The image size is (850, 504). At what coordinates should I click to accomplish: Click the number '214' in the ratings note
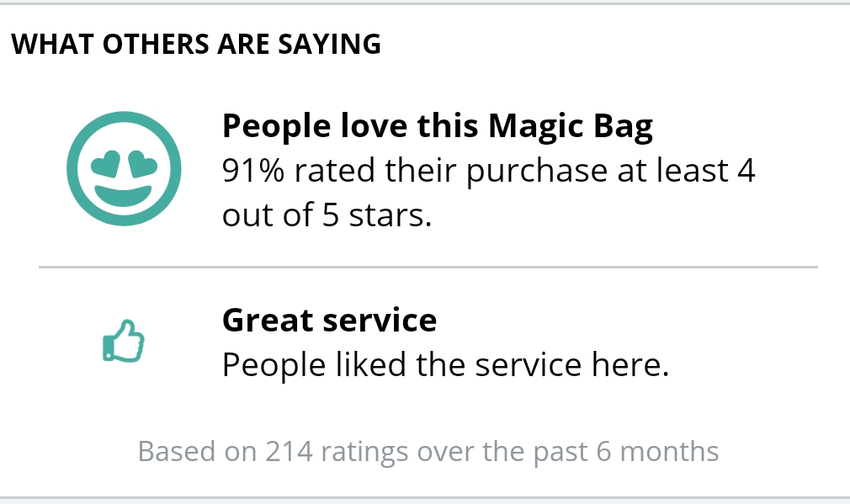click(289, 452)
